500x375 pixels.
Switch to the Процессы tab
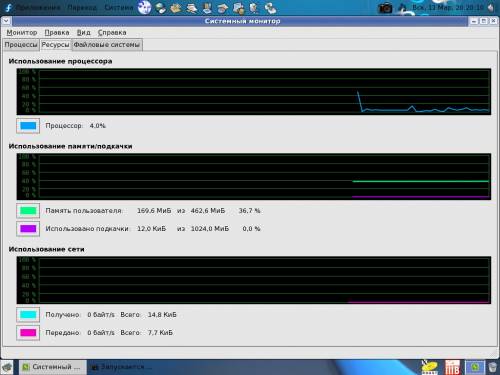[x=21, y=45]
